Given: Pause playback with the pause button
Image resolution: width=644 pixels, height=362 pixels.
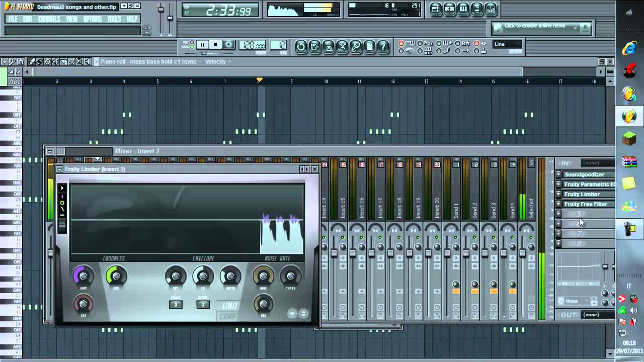Looking at the screenshot, I should pos(203,45).
